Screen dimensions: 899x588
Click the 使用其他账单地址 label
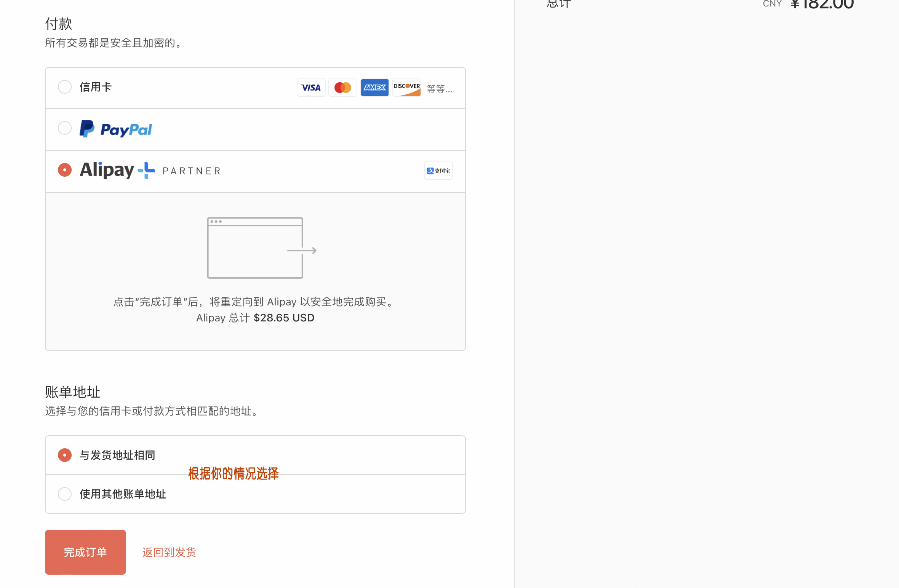pos(123,494)
